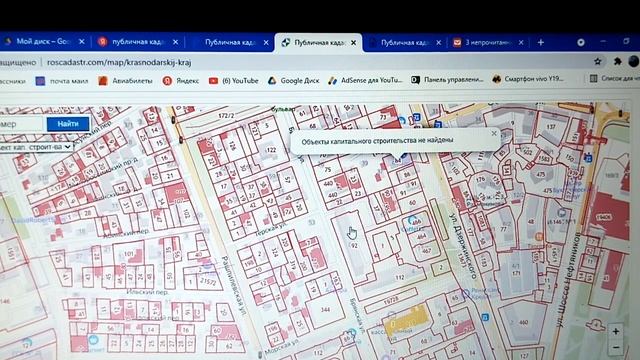Click the address bar roscadastr.com URL
Screen dimensions: 640x360
[x=119, y=62]
